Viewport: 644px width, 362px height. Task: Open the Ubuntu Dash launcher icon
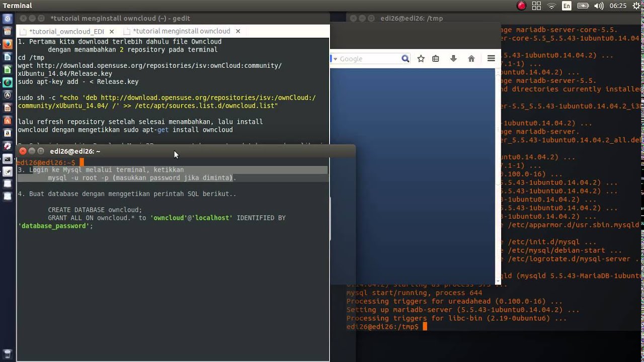pos(7,19)
